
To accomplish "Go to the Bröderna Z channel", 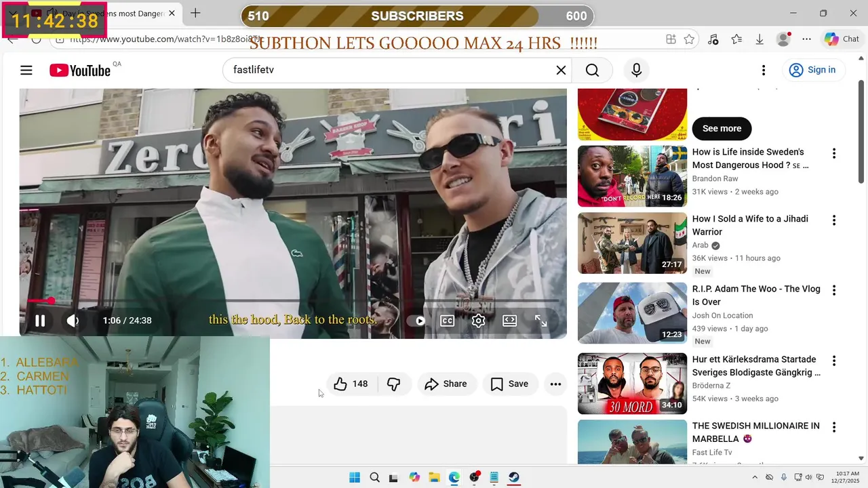I will coord(711,386).
